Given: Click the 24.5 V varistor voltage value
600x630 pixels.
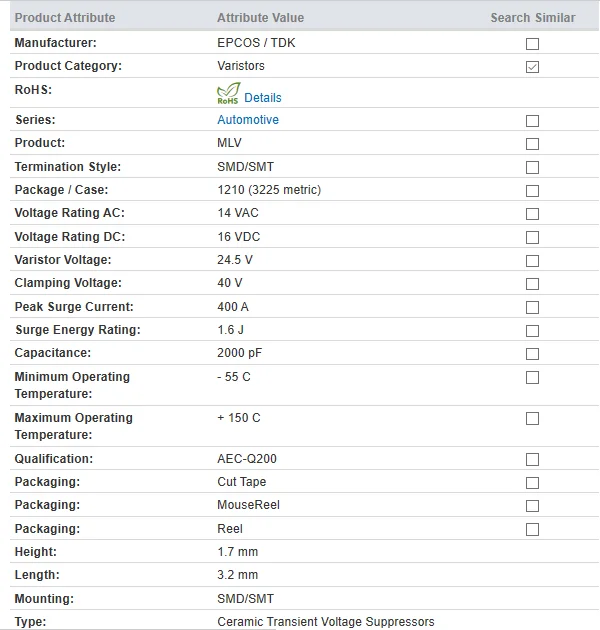Looking at the screenshot, I should click(235, 260).
